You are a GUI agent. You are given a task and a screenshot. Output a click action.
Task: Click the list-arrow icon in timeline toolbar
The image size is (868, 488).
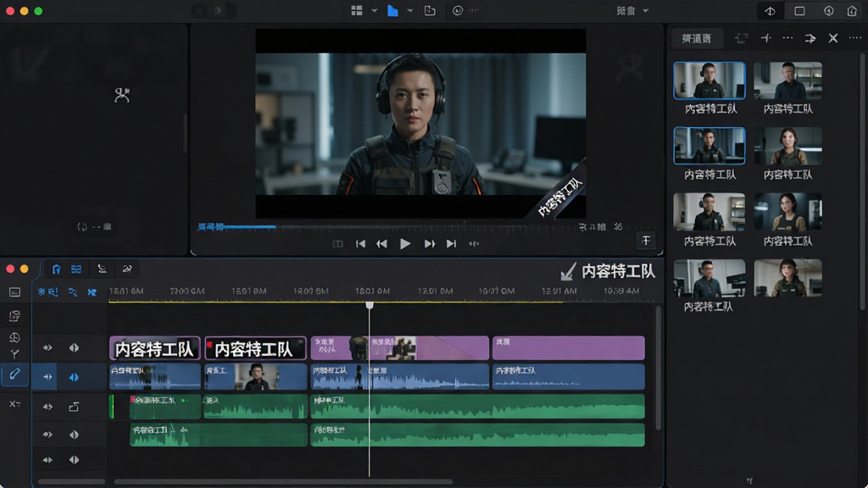tap(102, 269)
